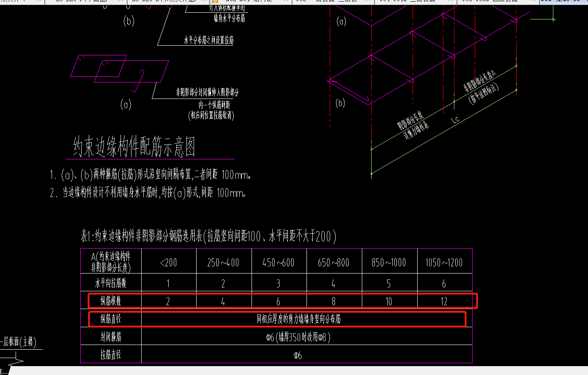Click annotation 墙身水平分布筋
588x375 pixels.
[x=230, y=18]
